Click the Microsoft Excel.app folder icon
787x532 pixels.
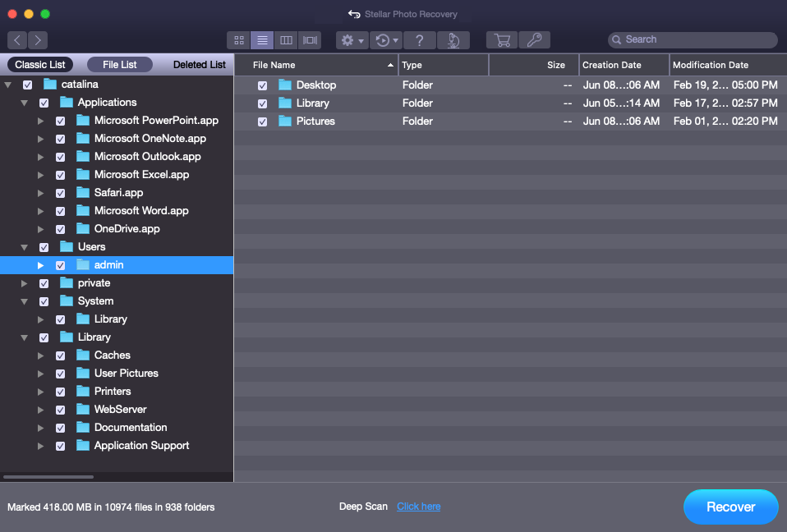(x=83, y=175)
